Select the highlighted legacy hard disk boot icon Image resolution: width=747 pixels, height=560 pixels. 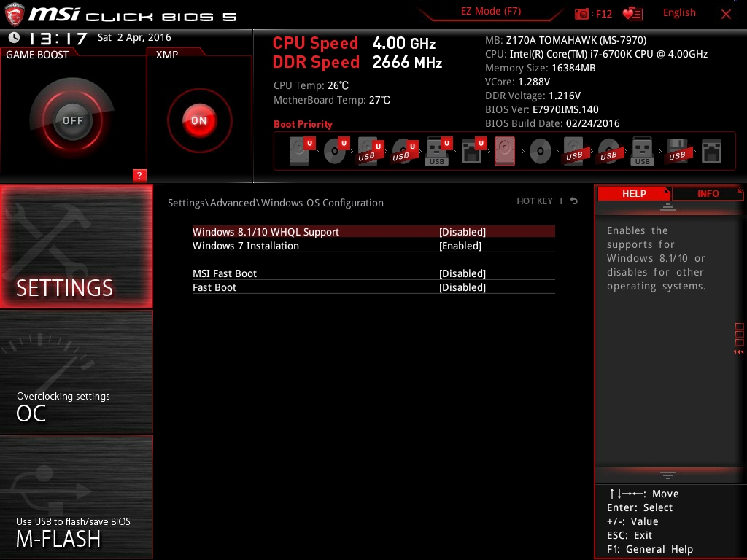click(505, 151)
